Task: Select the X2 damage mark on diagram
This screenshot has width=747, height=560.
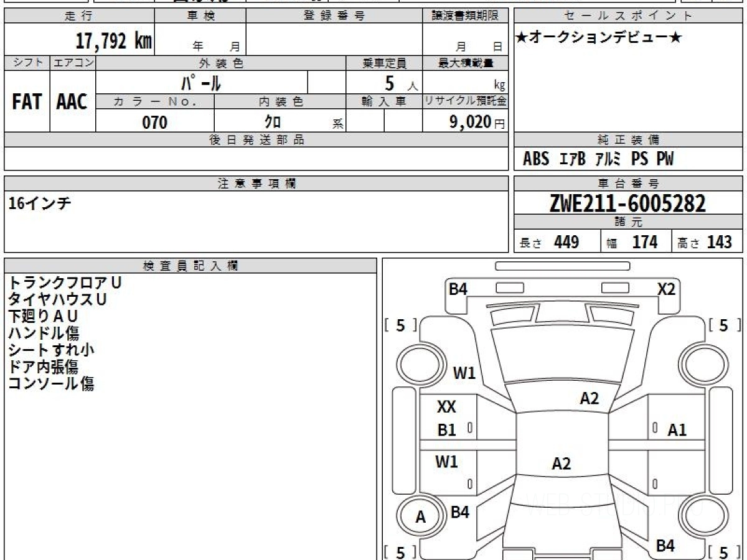Action: tap(666, 289)
